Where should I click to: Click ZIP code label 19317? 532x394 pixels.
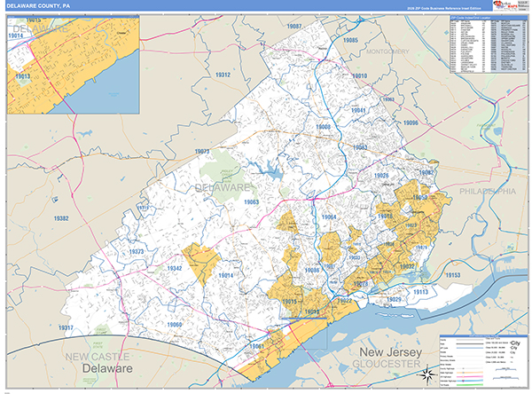66,327
